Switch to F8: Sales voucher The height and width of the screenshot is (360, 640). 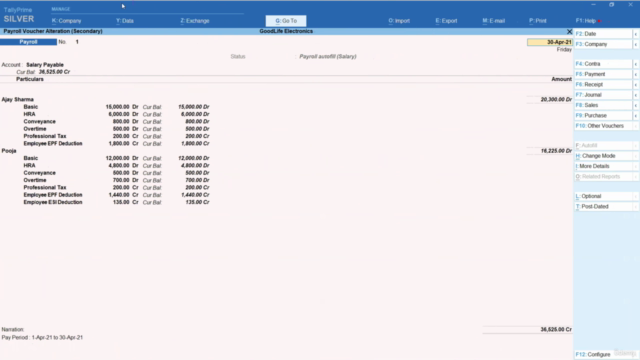(603, 105)
